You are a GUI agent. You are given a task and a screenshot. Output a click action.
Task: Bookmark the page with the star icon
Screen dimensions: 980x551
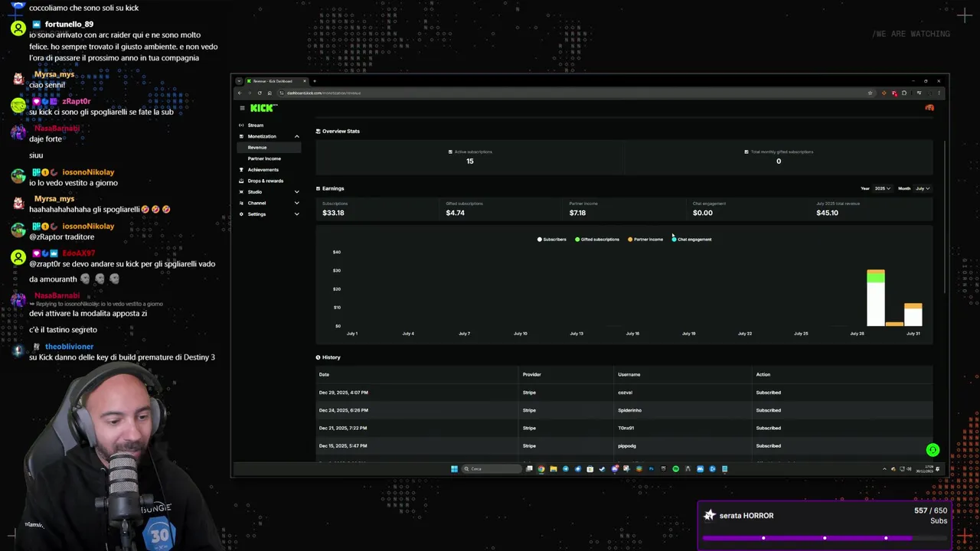click(x=870, y=93)
